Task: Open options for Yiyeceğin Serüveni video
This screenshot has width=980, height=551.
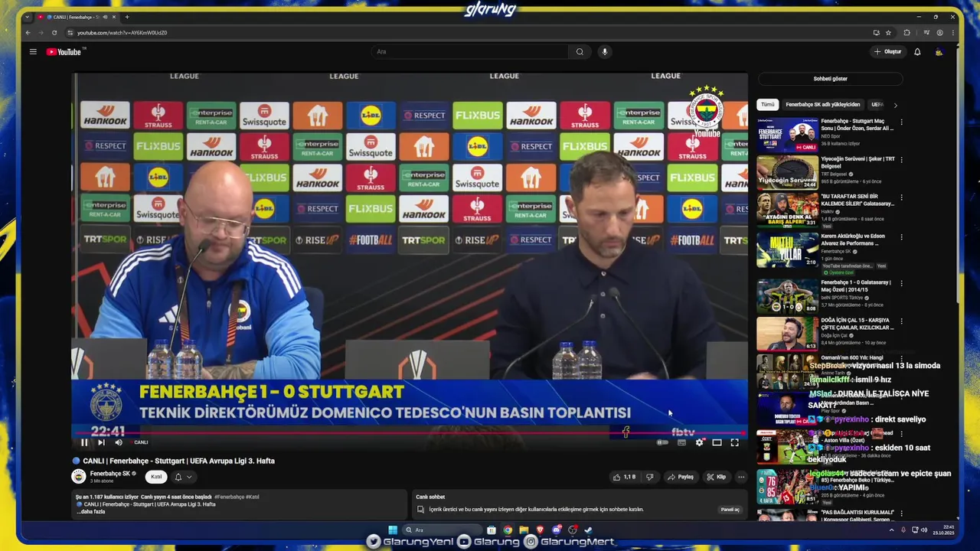Action: coord(901,160)
